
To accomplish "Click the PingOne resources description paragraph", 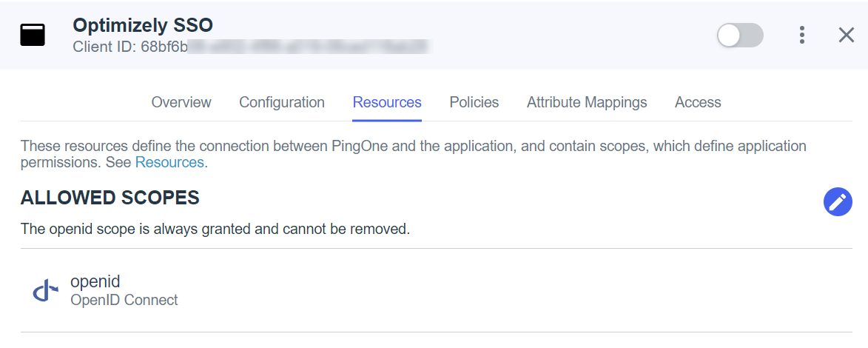I will pyautogui.click(x=414, y=155).
